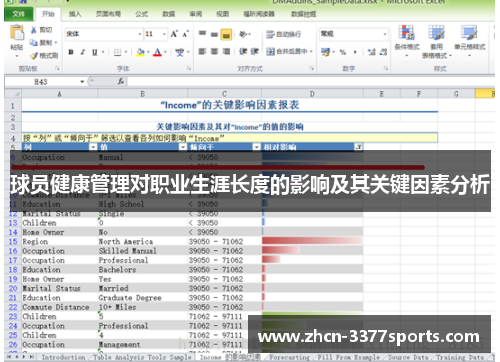The width and height of the screenshot is (500, 362).
Task: Toggle Italic formatting
Action: [83, 52]
